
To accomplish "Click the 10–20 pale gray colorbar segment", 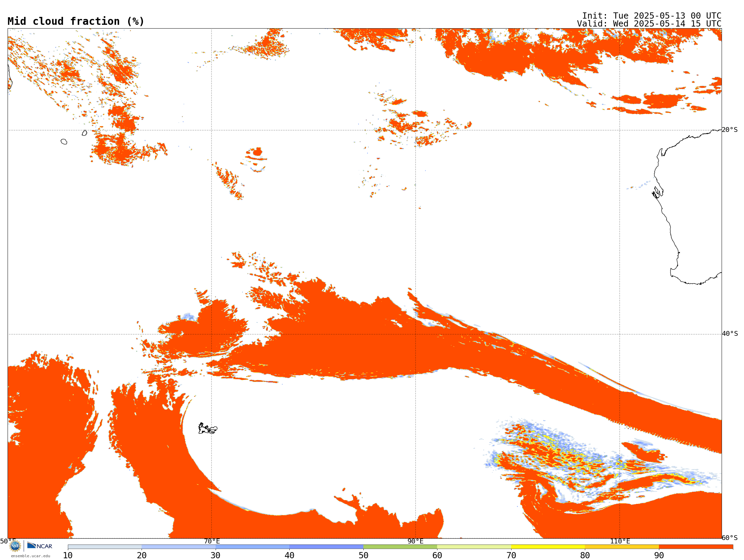I will pyautogui.click(x=105, y=547).
